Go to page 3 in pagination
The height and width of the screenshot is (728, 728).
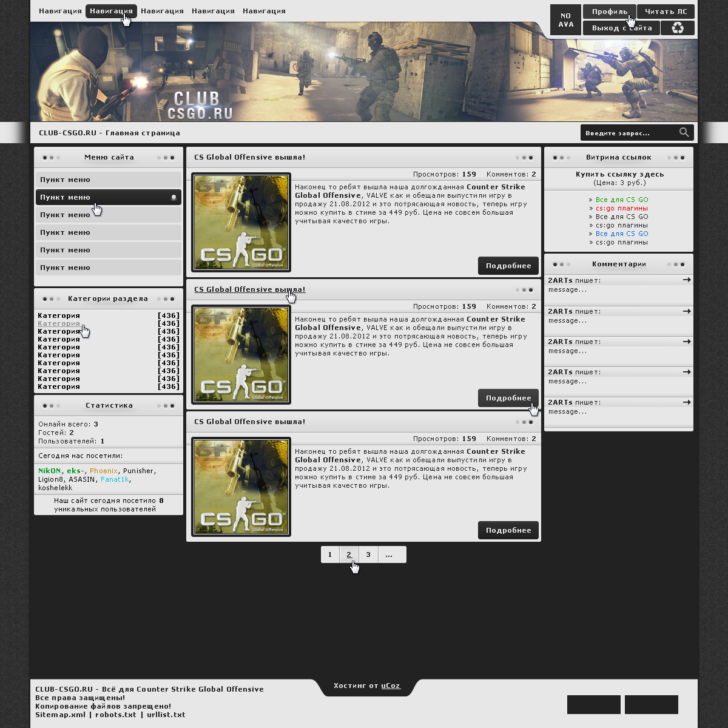[x=368, y=554]
